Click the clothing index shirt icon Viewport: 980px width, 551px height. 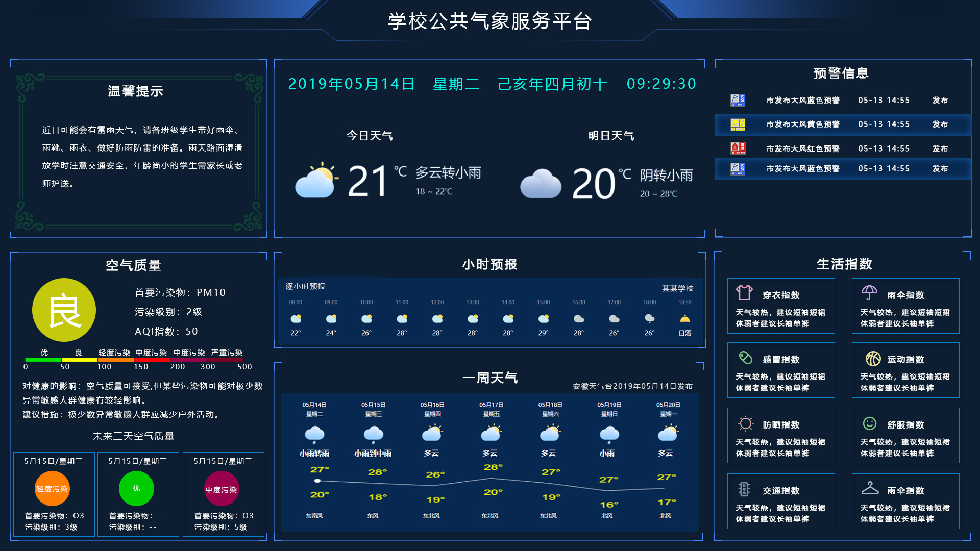point(744,293)
